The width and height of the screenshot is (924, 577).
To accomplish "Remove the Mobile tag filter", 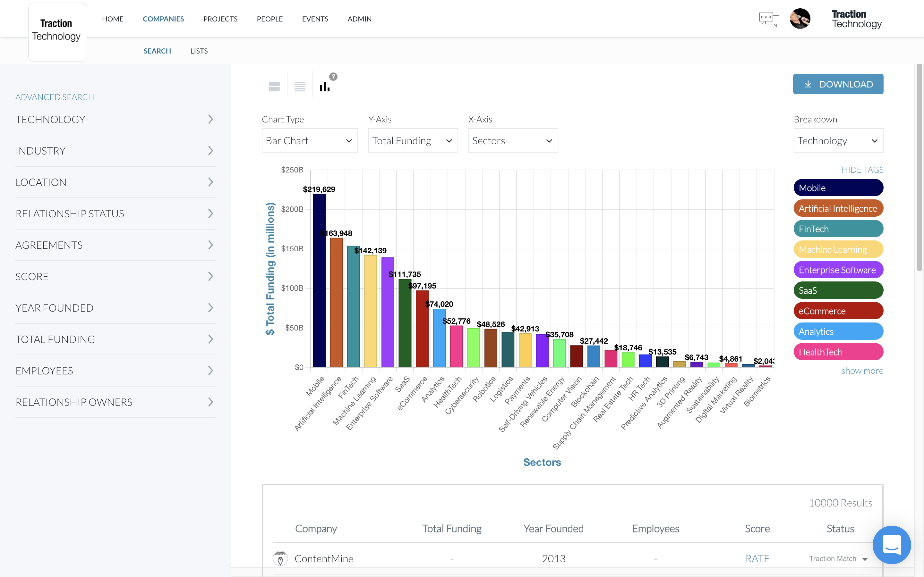I will 838,188.
